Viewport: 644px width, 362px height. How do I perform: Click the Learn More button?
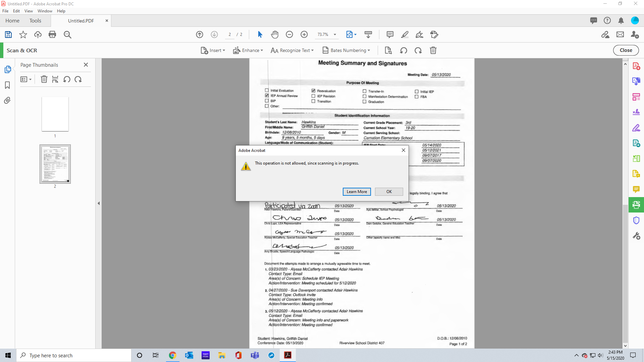pyautogui.click(x=357, y=192)
